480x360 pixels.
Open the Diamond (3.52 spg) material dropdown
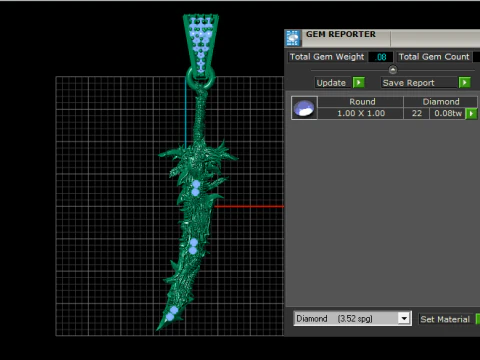[404, 319]
